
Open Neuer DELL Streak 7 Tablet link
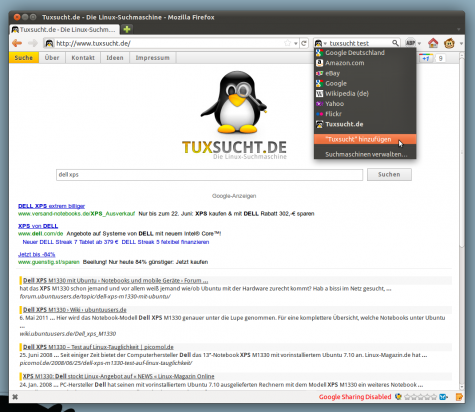coord(70,242)
